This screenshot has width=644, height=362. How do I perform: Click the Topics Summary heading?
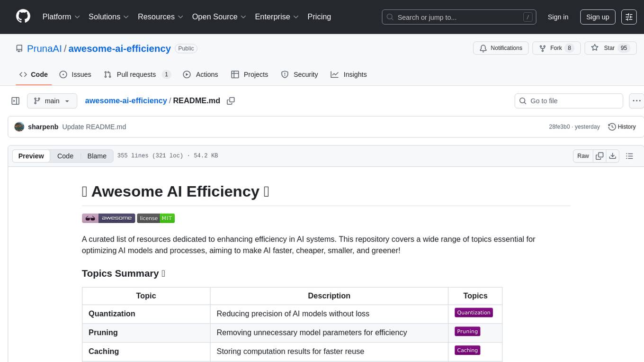click(124, 273)
